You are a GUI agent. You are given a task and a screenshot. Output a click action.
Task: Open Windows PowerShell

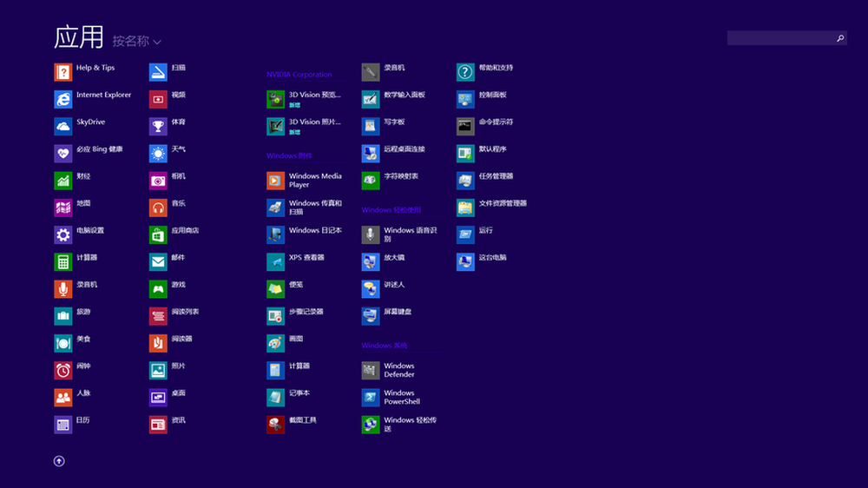tap(371, 398)
